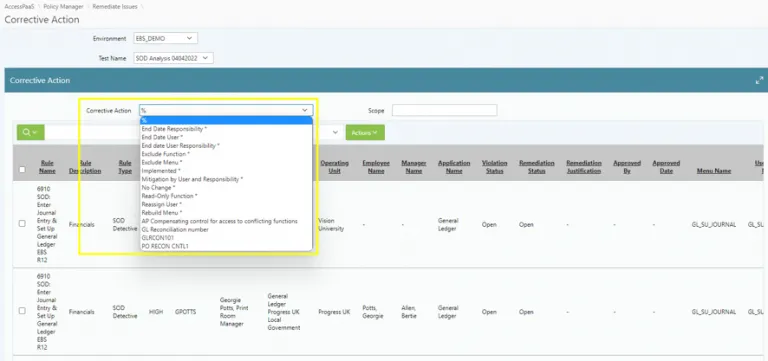Open the Actions menu button
The height and width of the screenshot is (361, 768).
[x=365, y=132]
